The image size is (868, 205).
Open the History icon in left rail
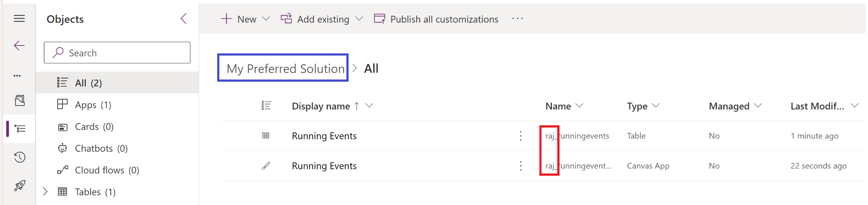[19, 157]
